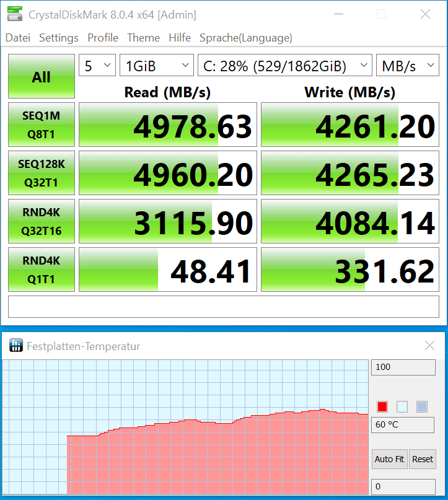
Task: Click the SEQ1M read result 4978.63
Action: [x=168, y=125]
